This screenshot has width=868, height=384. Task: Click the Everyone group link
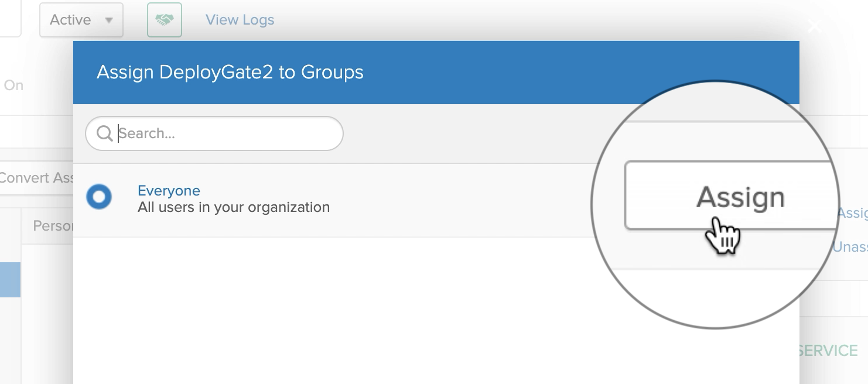pyautogui.click(x=169, y=190)
